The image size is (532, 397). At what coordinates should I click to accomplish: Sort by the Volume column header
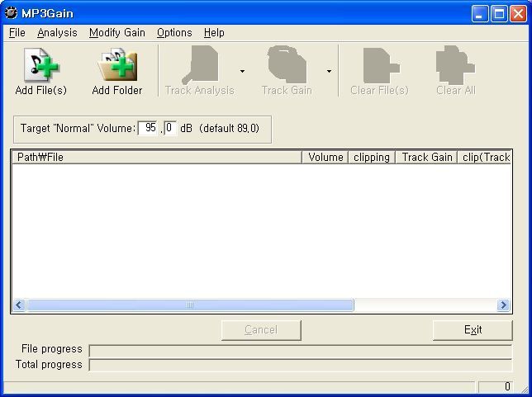(325, 158)
